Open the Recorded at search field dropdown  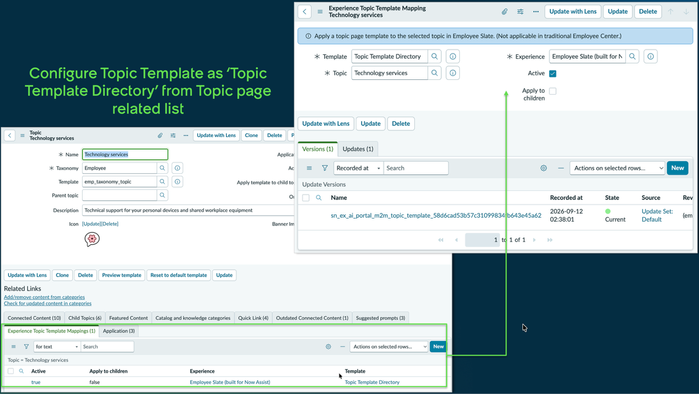coord(358,168)
